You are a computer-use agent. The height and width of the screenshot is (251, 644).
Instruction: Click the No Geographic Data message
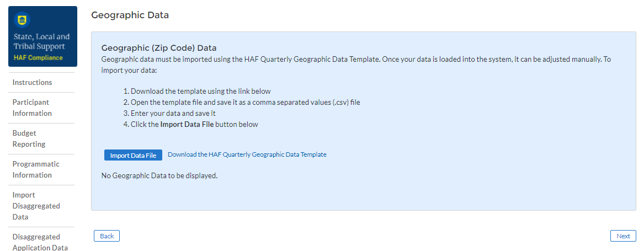[x=159, y=176]
